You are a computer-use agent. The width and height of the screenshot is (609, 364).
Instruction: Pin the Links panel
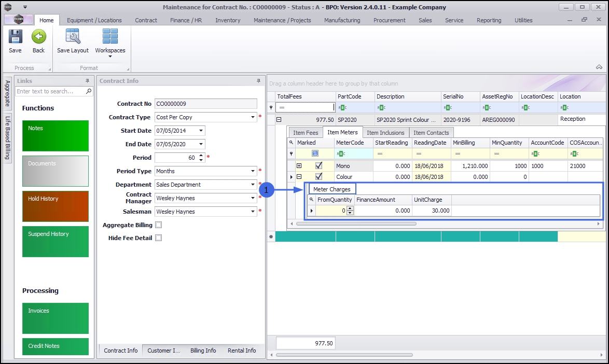point(87,81)
